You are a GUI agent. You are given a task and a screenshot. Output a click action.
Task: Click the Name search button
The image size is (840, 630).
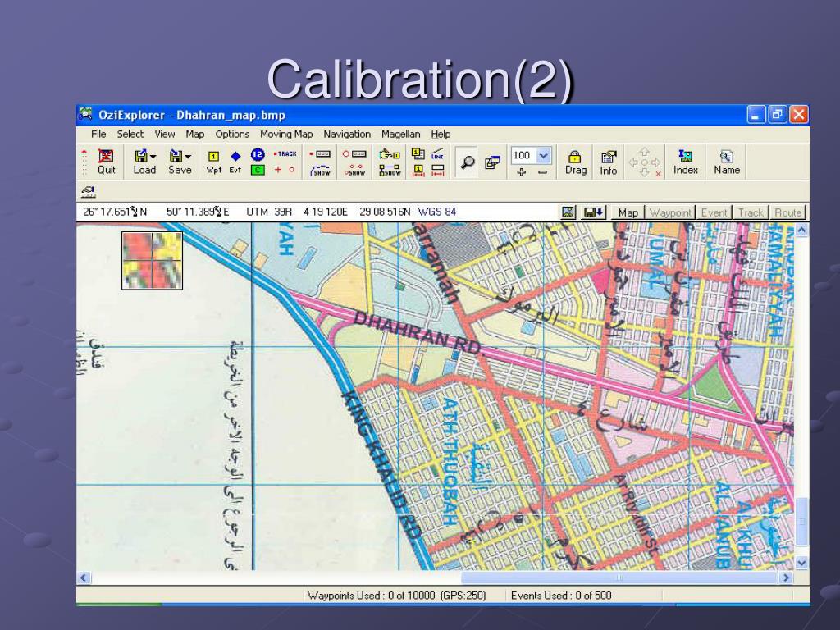[x=727, y=162]
